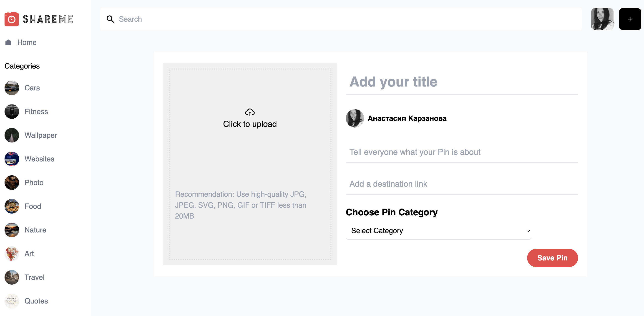Select the Fitness category thumbnail
Screen dimensions: 644x316
click(12, 112)
